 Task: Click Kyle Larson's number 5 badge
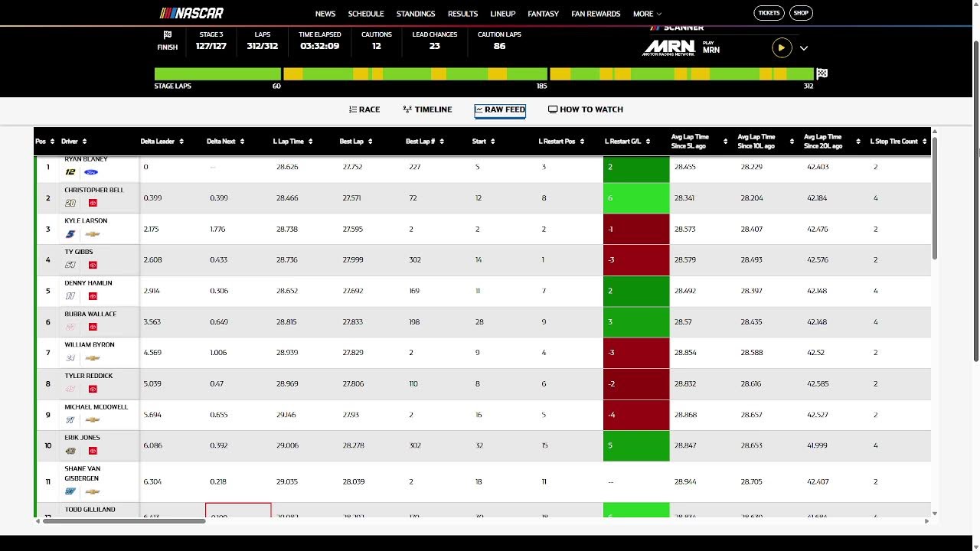(70, 234)
